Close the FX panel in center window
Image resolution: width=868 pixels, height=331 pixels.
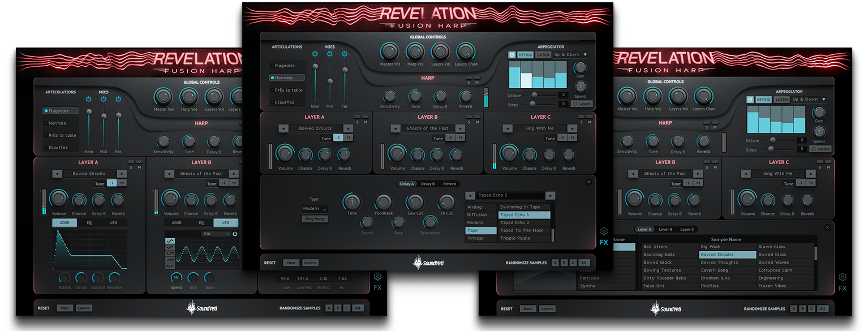pos(588,182)
